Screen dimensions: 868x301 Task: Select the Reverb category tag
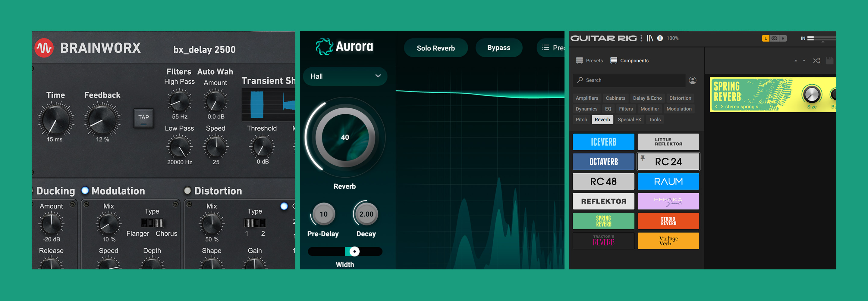[602, 119]
